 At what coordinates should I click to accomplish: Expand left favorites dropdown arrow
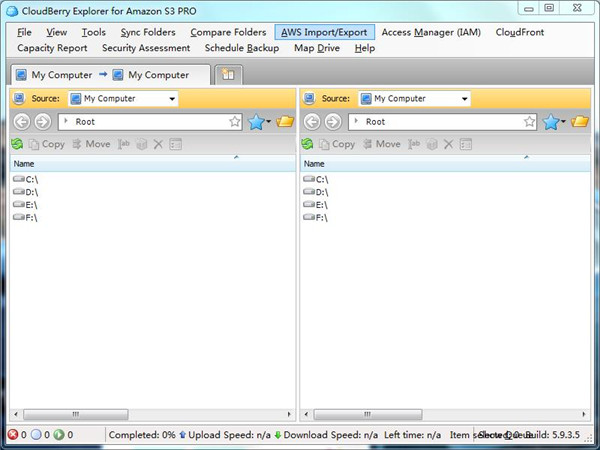coord(269,122)
